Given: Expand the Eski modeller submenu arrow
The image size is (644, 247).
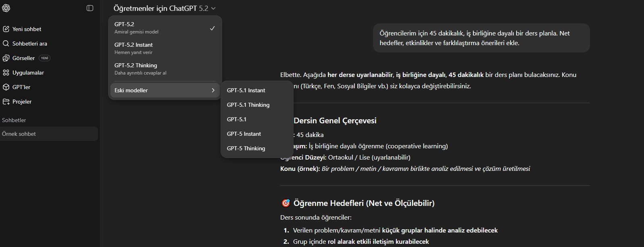Looking at the screenshot, I should (x=213, y=90).
